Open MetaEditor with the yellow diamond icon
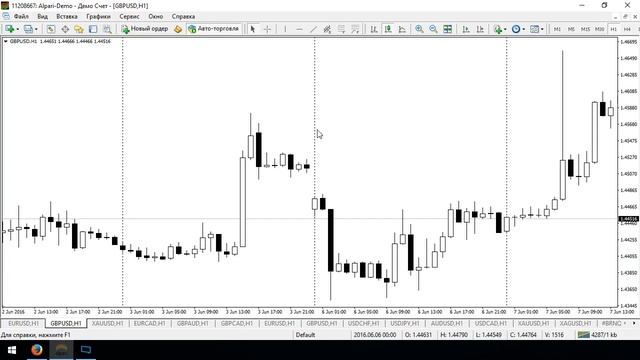 178,29
